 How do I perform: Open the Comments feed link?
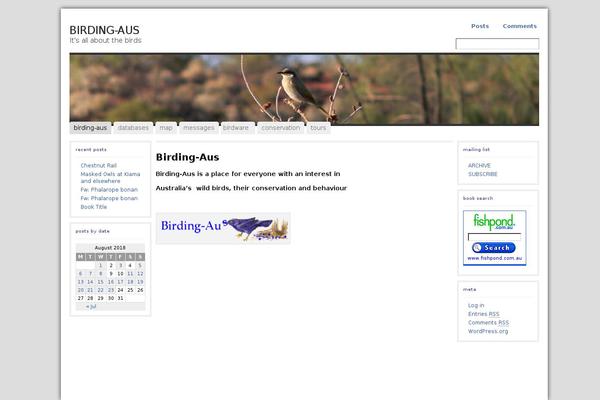point(520,26)
